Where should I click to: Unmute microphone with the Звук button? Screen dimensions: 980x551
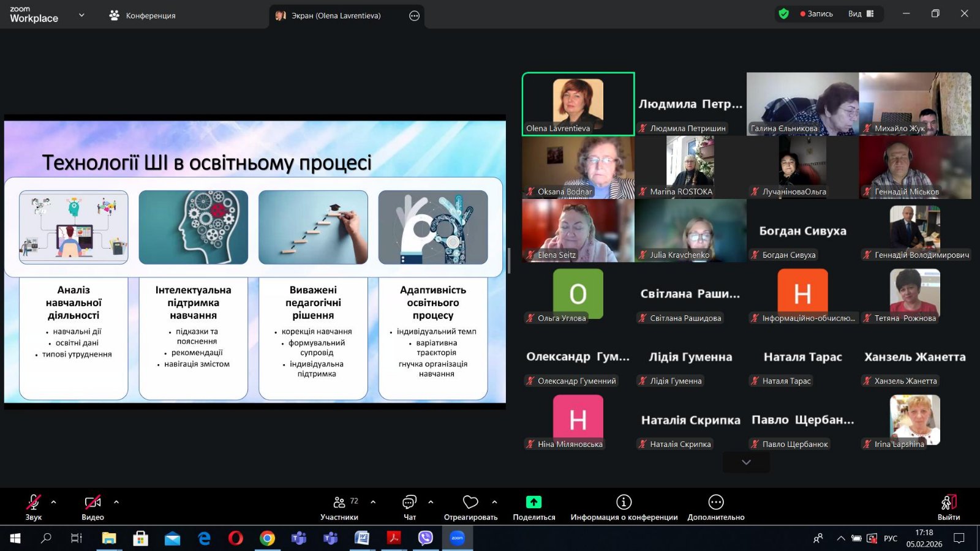click(x=33, y=507)
